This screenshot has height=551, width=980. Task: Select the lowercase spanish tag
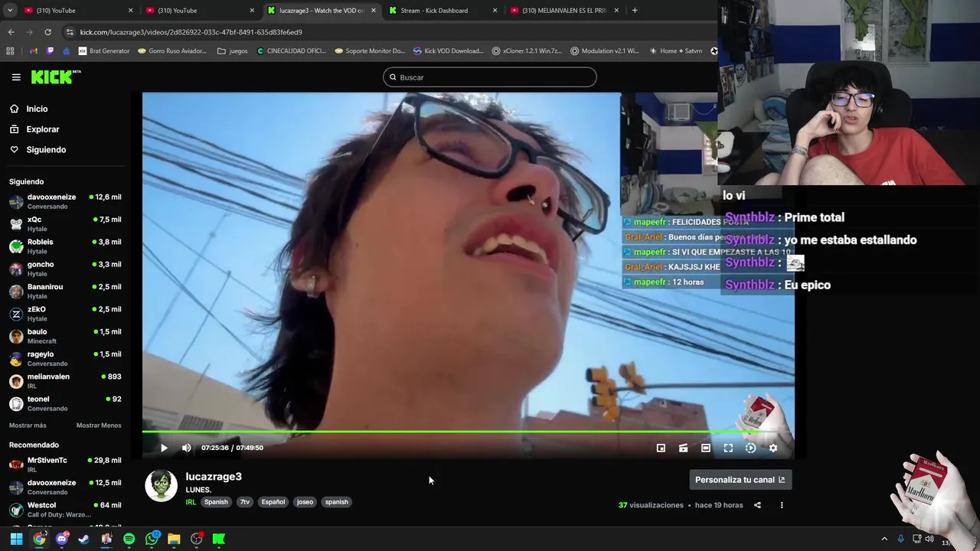(x=337, y=502)
